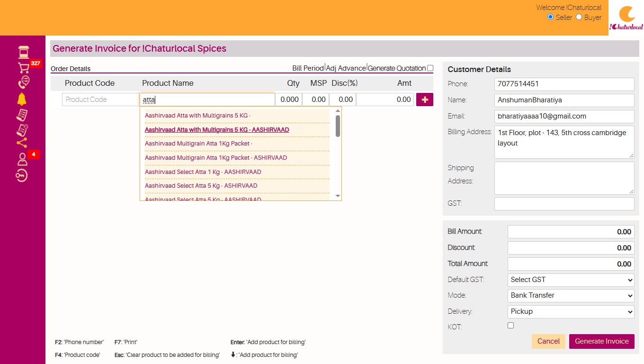Open the notifications bell icon

22,99
